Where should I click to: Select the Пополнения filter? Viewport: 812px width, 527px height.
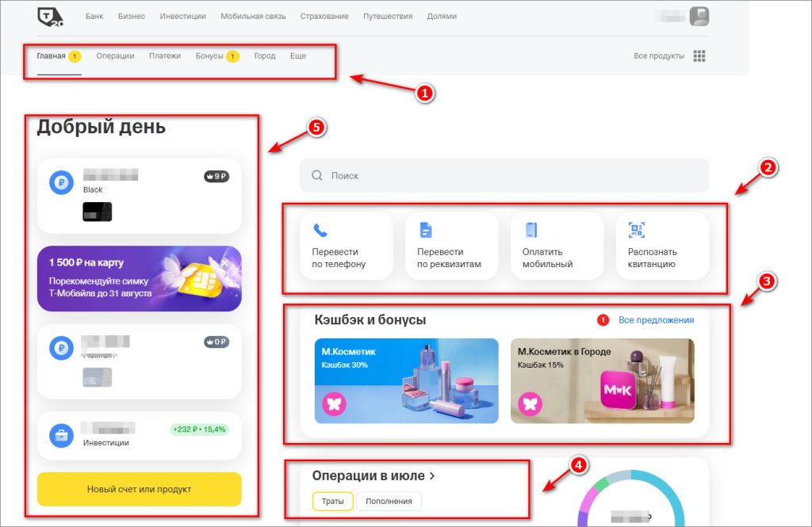(x=389, y=501)
